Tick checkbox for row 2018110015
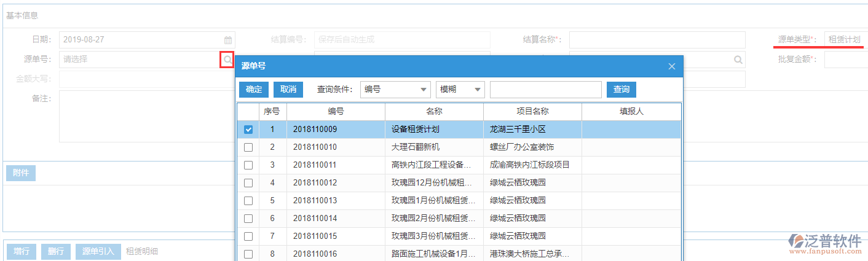 tap(248, 236)
